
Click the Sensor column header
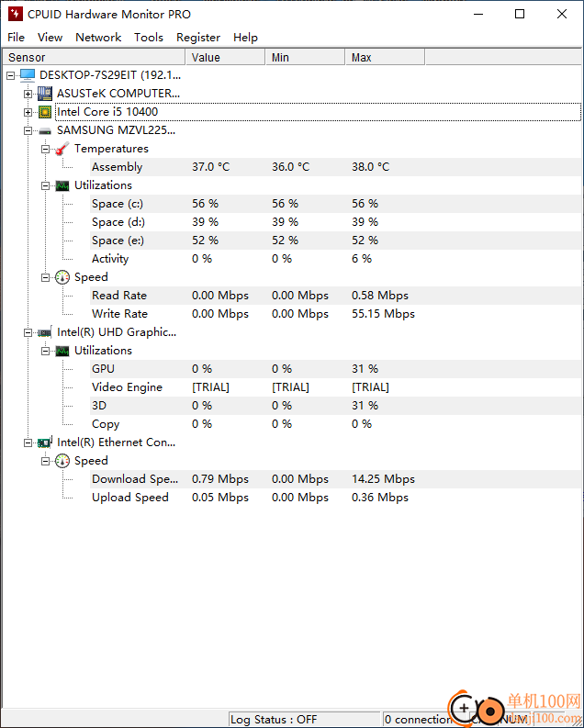(x=95, y=58)
